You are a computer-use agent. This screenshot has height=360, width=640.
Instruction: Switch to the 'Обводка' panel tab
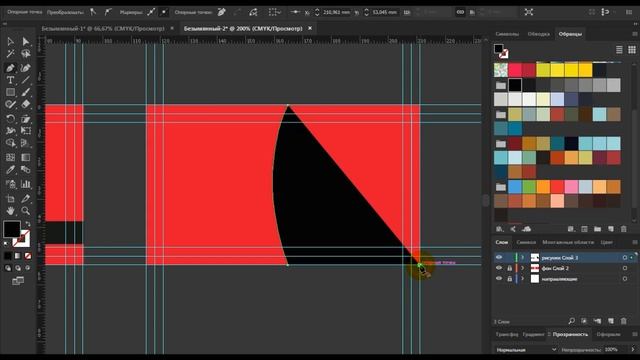(x=538, y=34)
